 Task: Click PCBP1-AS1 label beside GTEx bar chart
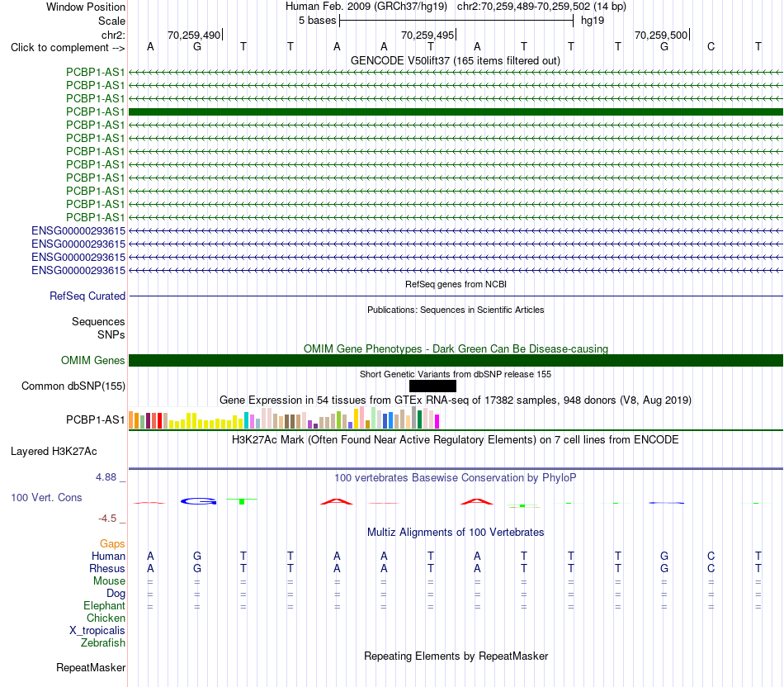(95, 419)
